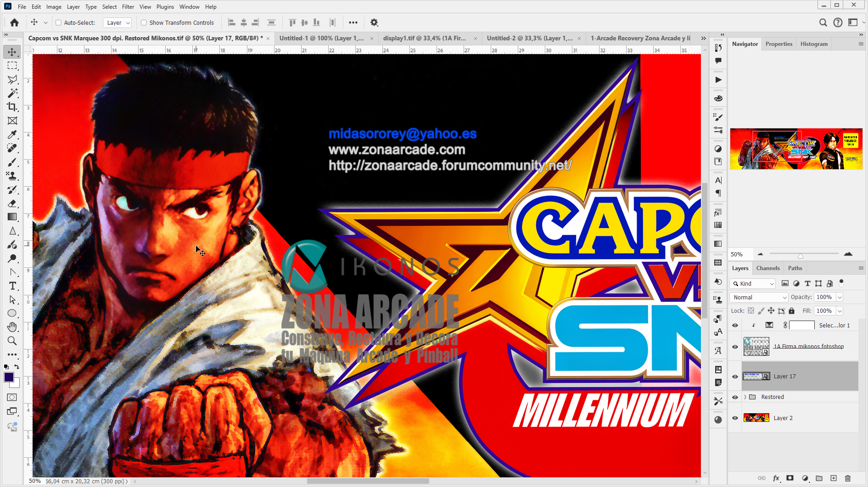The image size is (868, 487).
Task: Select the Pen tool
Action: pyautogui.click(x=12, y=272)
